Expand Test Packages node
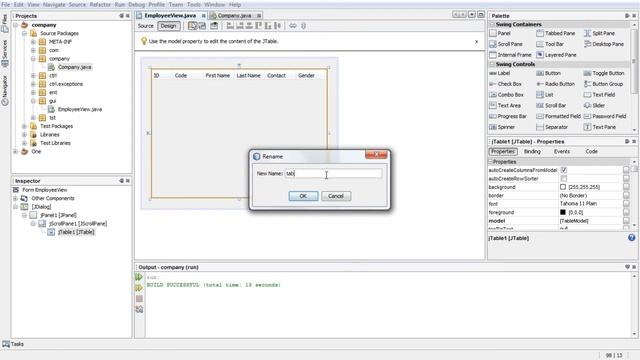 coord(24,126)
